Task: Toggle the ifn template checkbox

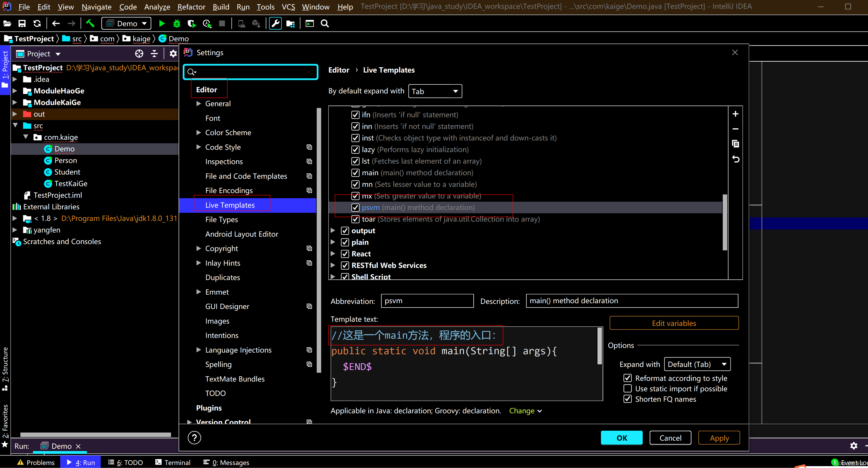Action: [x=355, y=115]
